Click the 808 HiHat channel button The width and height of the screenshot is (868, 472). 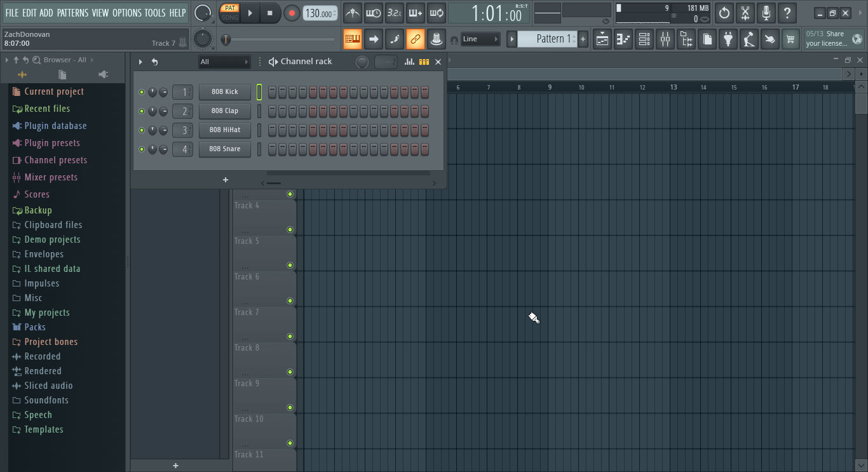click(x=225, y=130)
